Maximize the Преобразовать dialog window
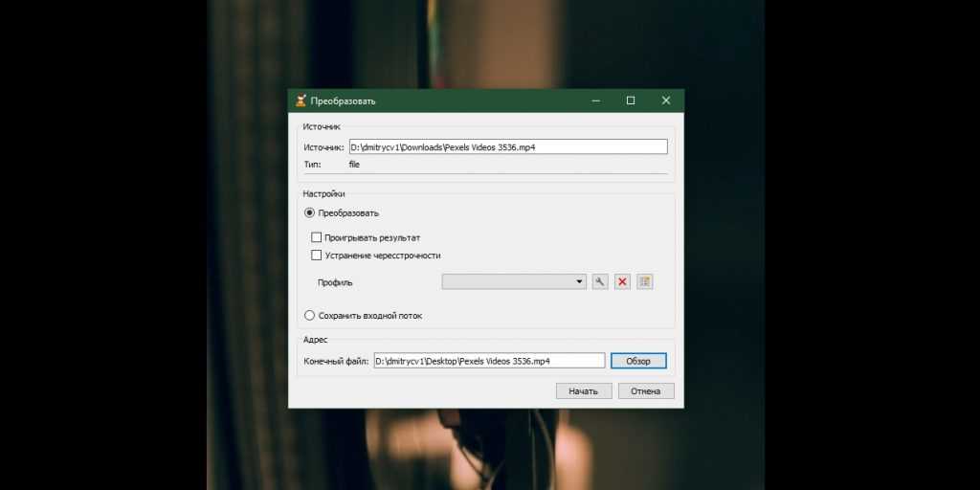The height and width of the screenshot is (490, 980). coord(631,100)
